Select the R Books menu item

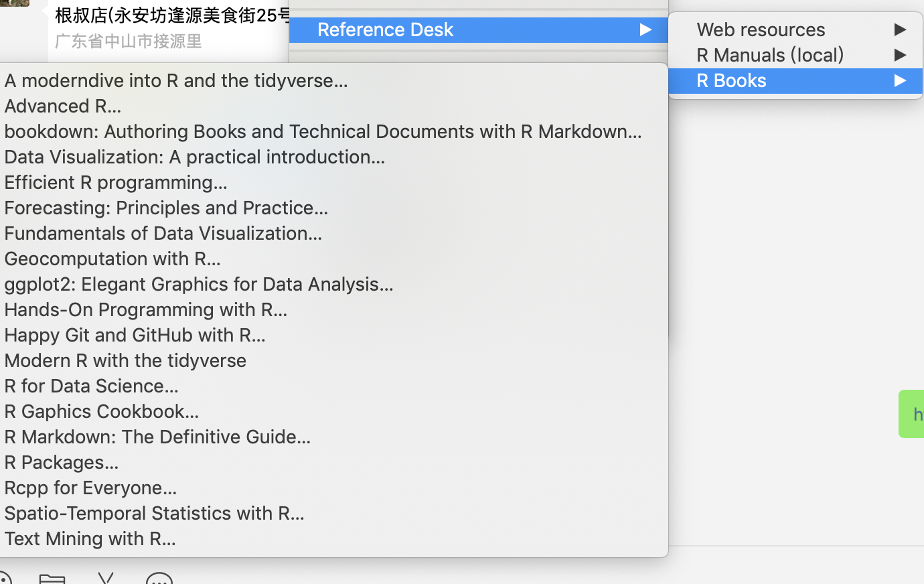coord(731,80)
